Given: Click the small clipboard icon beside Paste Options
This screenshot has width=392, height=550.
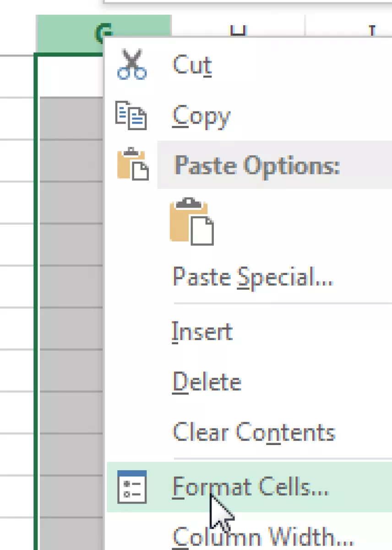Looking at the screenshot, I should 133,164.
